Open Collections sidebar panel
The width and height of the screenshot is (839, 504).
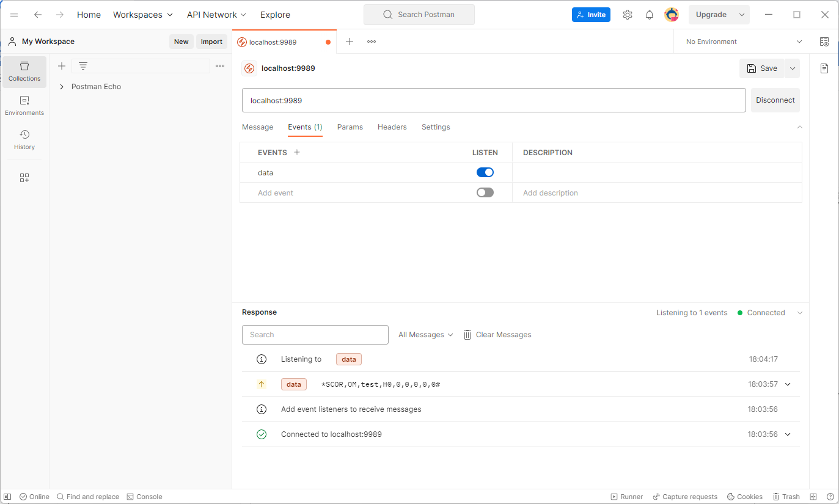pyautogui.click(x=24, y=71)
